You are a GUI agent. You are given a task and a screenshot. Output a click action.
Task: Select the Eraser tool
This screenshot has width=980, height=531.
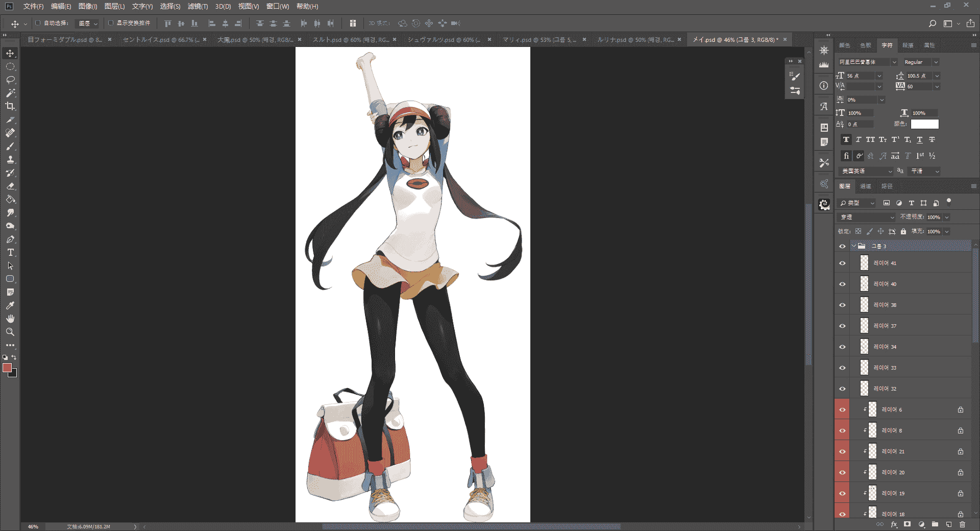coord(10,186)
